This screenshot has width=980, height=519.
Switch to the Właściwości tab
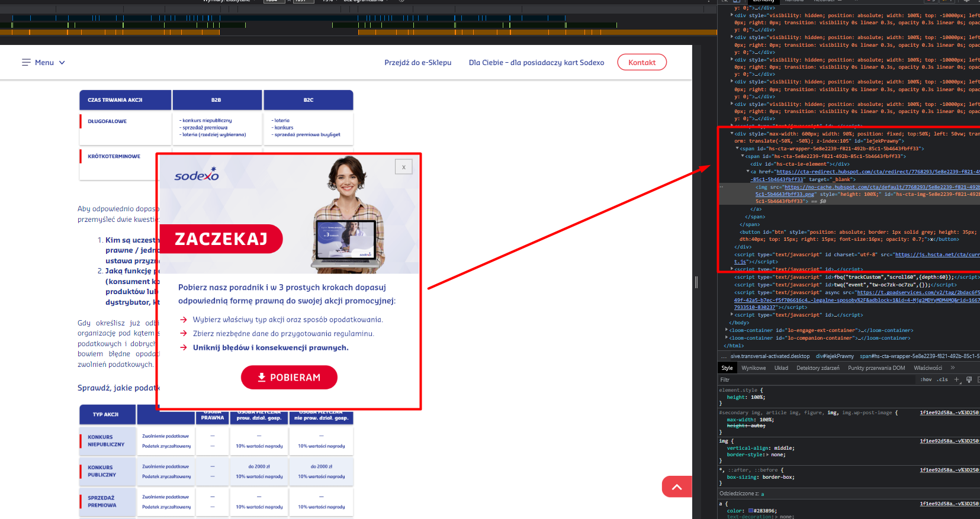927,368
